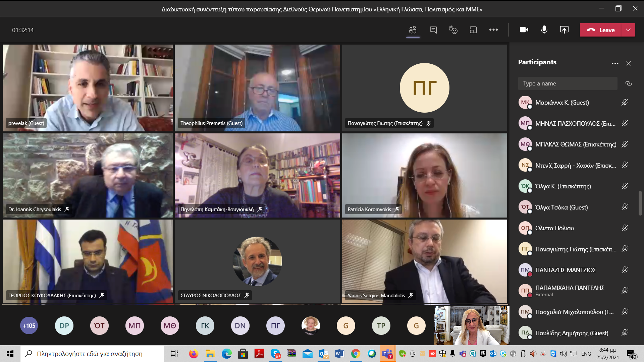Viewport: 644px width, 362px height.
Task: Click mic icon for ΠΑΝΤΑΖΗΣ ΜΑΝΤΖΙΟΣ
Action: (x=625, y=270)
